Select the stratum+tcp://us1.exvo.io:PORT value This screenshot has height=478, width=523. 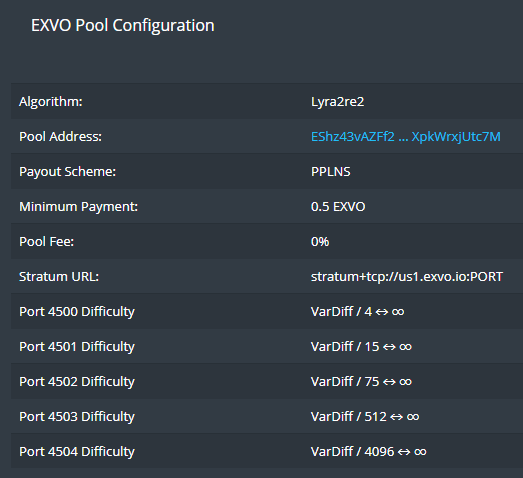[x=407, y=277]
